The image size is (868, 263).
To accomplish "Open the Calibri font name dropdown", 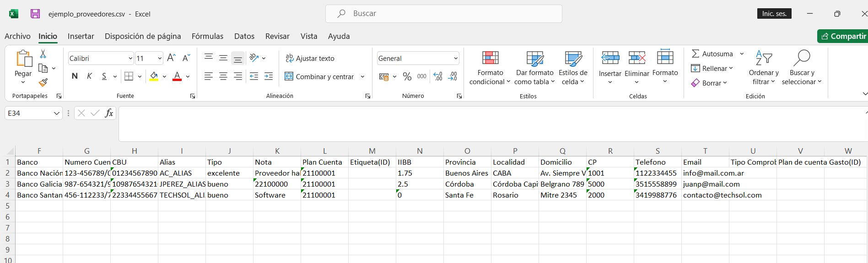I will pyautogui.click(x=130, y=58).
